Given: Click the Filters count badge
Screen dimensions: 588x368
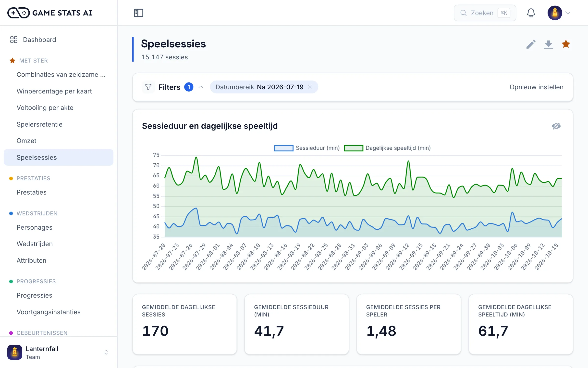Looking at the screenshot, I should point(189,87).
